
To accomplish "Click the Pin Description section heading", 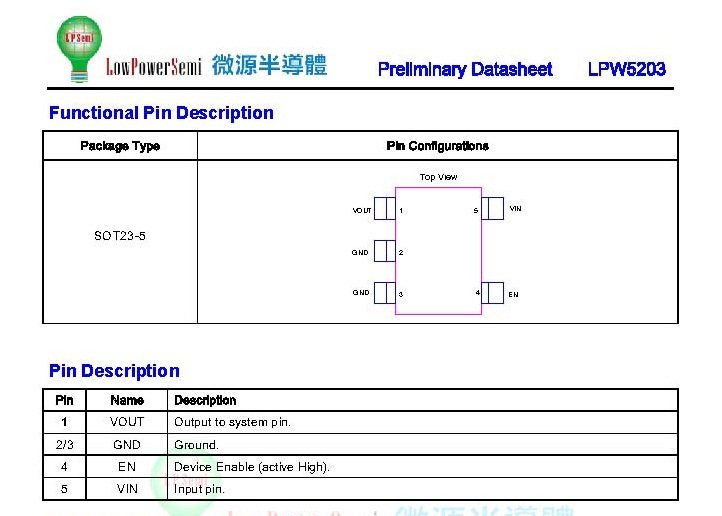I will 114,371.
